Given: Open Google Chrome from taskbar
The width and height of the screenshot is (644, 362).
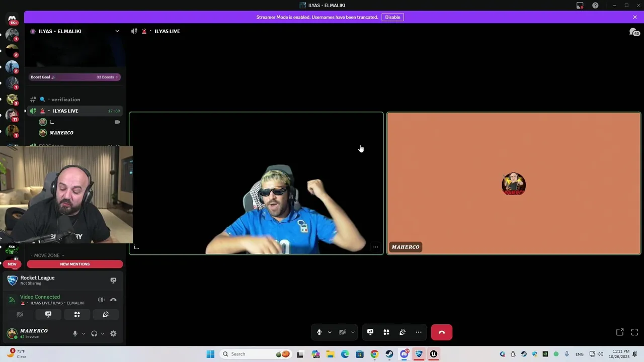Looking at the screenshot, I should coord(374,354).
